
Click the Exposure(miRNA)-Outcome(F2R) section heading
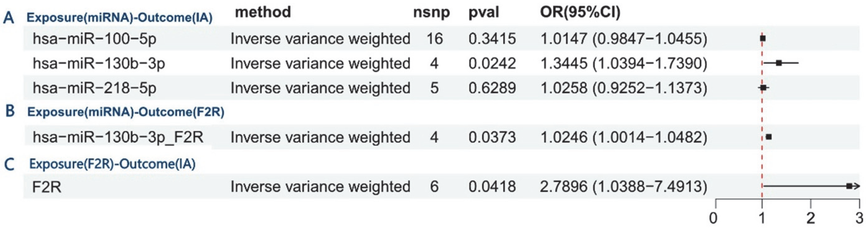(126, 112)
